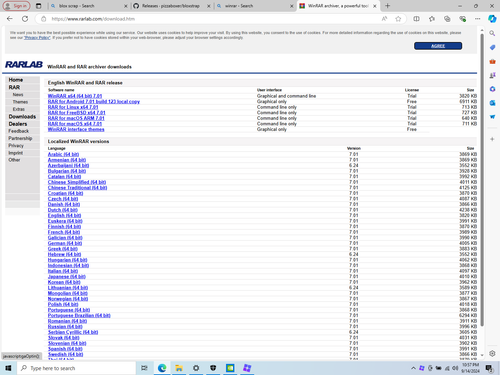
Task: Click the page vertical scrollbar thumb
Action: click(x=482, y=180)
